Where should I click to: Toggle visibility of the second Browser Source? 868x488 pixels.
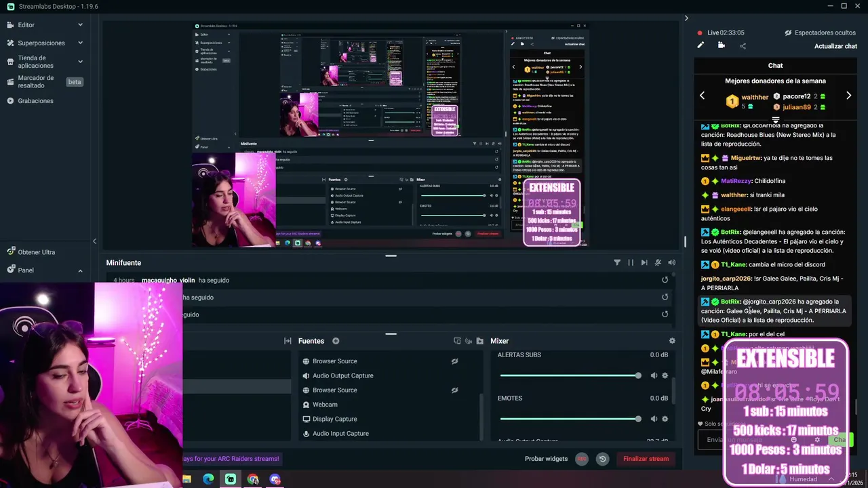tap(455, 390)
